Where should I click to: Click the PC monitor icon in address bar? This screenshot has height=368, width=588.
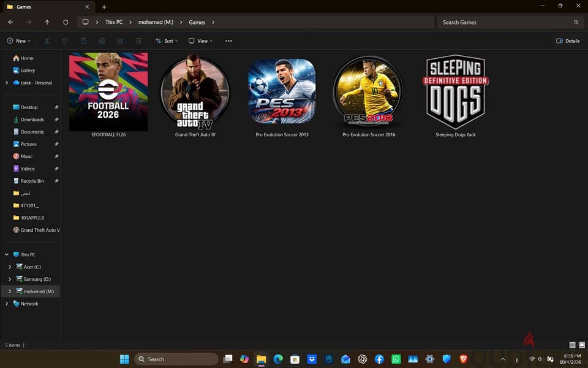point(86,22)
